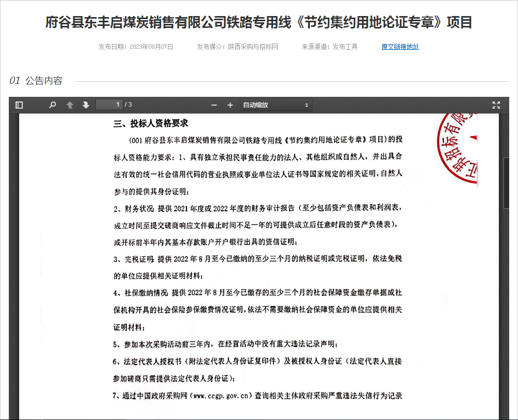Zoom in with the plus button
518x420 pixels.
(231, 105)
